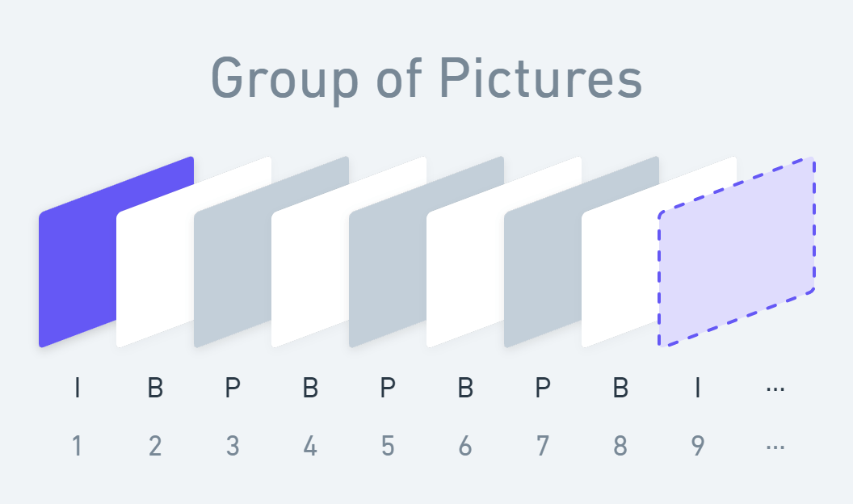Image resolution: width=853 pixels, height=504 pixels.
Task: Click frame number 4
Action: pyautogui.click(x=310, y=447)
